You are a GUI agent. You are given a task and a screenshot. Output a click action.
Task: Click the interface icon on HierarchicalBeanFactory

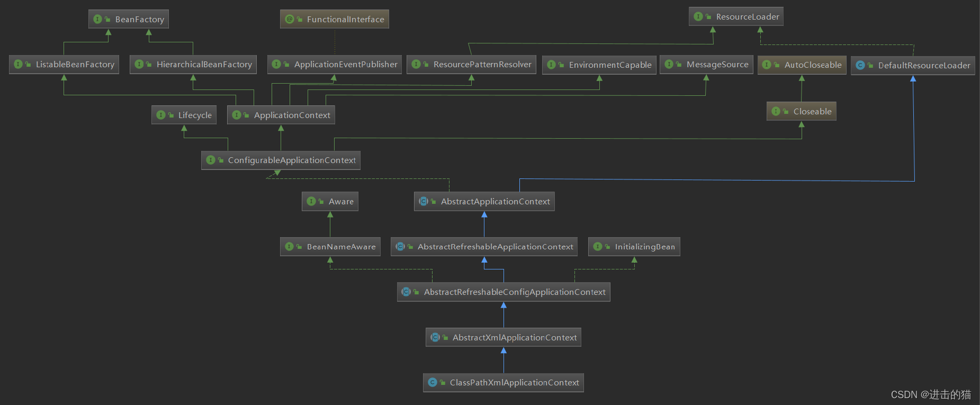pos(139,64)
